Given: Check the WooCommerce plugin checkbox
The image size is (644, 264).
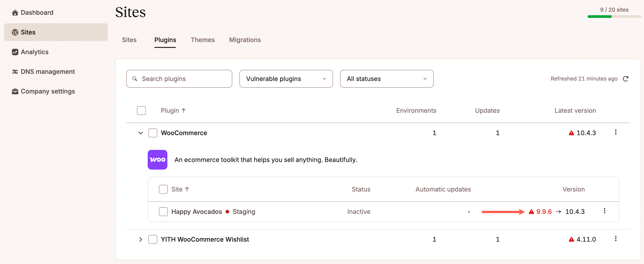Looking at the screenshot, I should pos(153,133).
